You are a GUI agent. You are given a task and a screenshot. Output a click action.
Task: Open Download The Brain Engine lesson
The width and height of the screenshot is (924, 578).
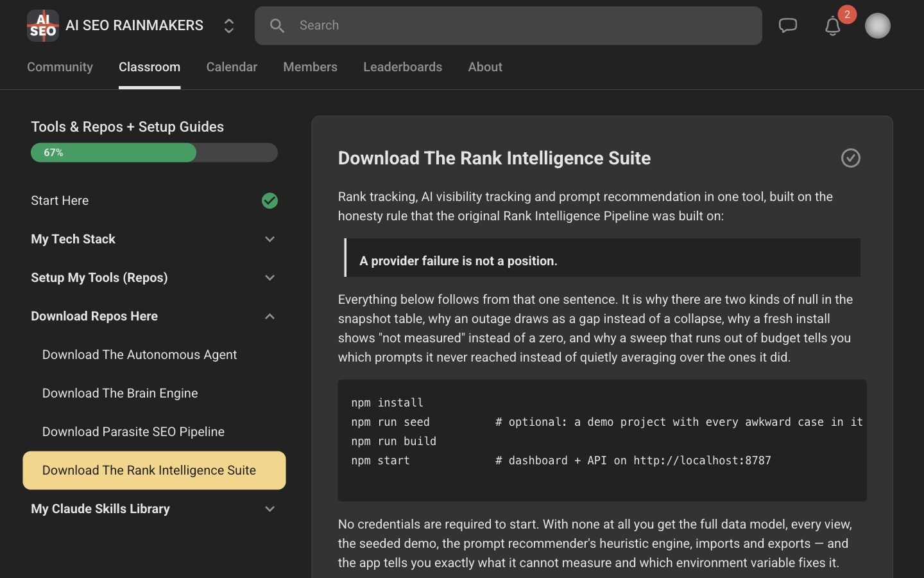(154, 393)
